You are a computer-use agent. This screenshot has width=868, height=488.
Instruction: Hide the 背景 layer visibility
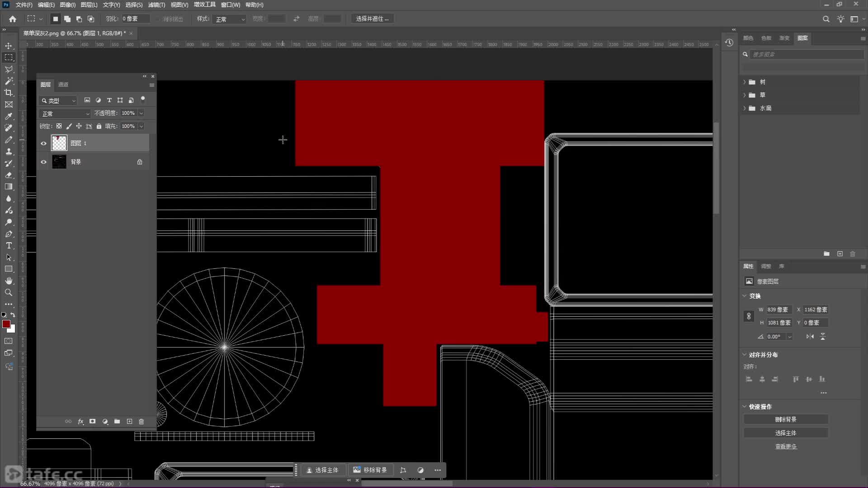point(43,162)
